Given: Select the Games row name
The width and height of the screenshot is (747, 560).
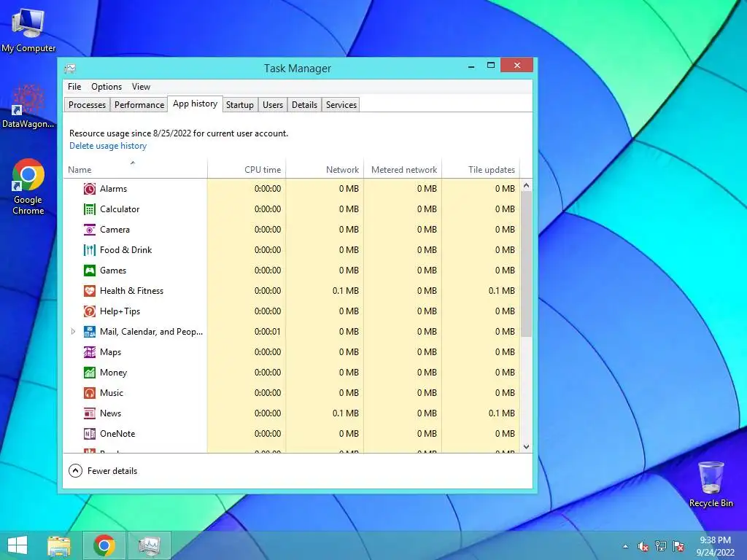Looking at the screenshot, I should tap(113, 271).
